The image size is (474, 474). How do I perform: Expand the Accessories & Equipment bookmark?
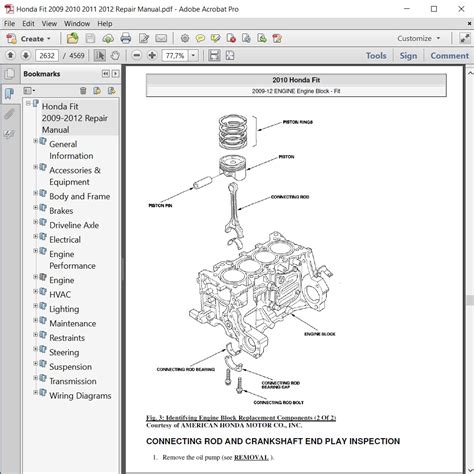pos(35,167)
